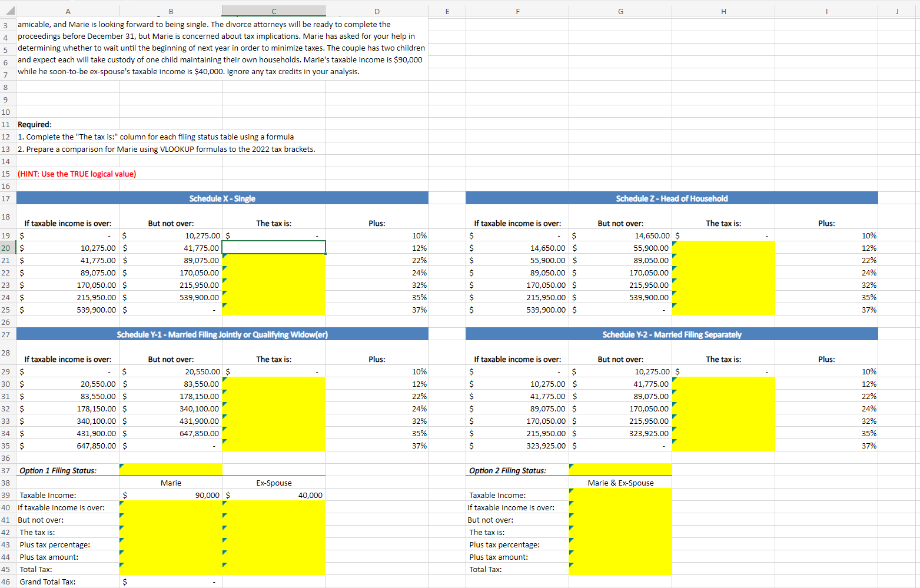This screenshot has height=588, width=920.
Task: Select column E header
Action: 447,11
